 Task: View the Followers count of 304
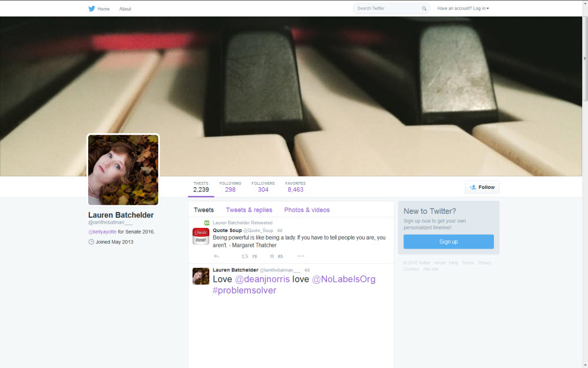coord(263,187)
